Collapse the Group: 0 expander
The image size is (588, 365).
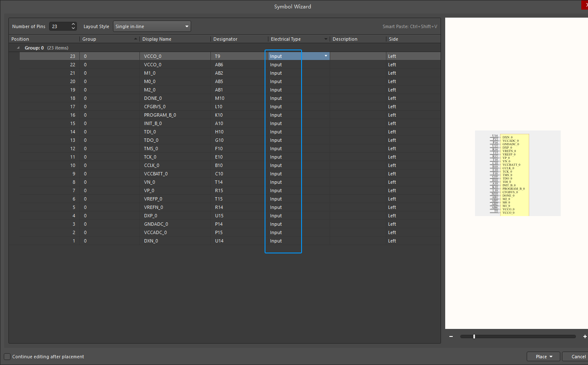tap(18, 48)
